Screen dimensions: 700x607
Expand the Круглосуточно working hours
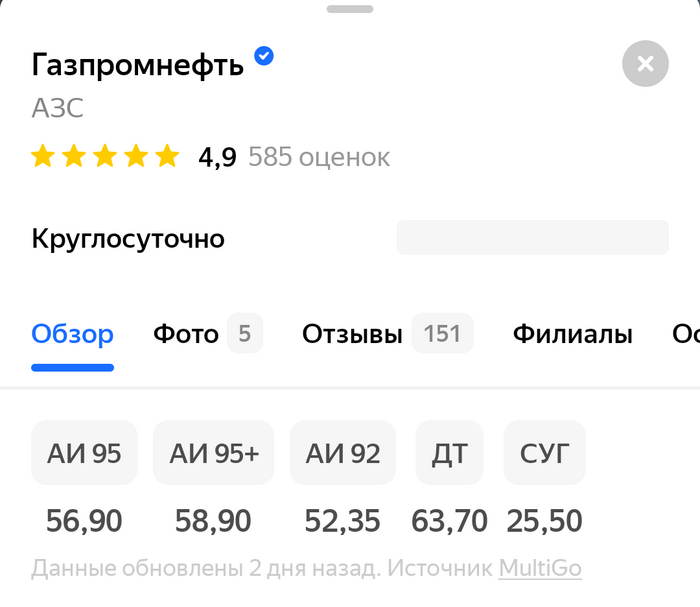click(128, 239)
